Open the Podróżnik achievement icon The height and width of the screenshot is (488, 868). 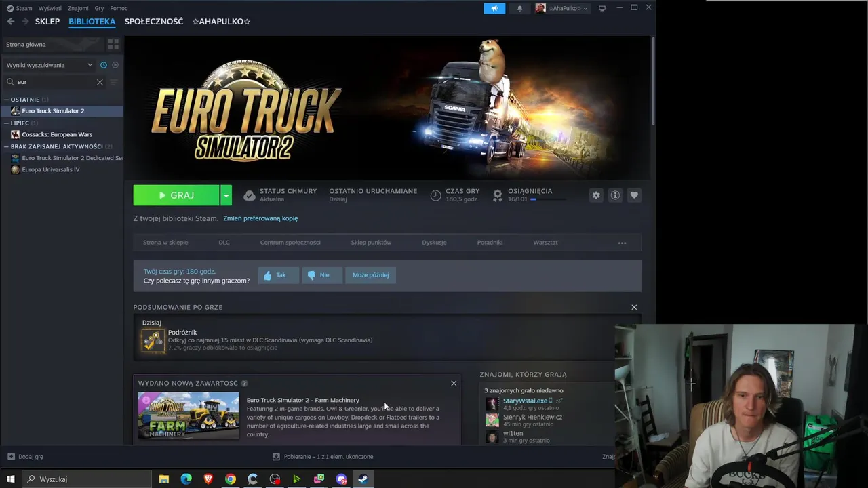point(153,340)
